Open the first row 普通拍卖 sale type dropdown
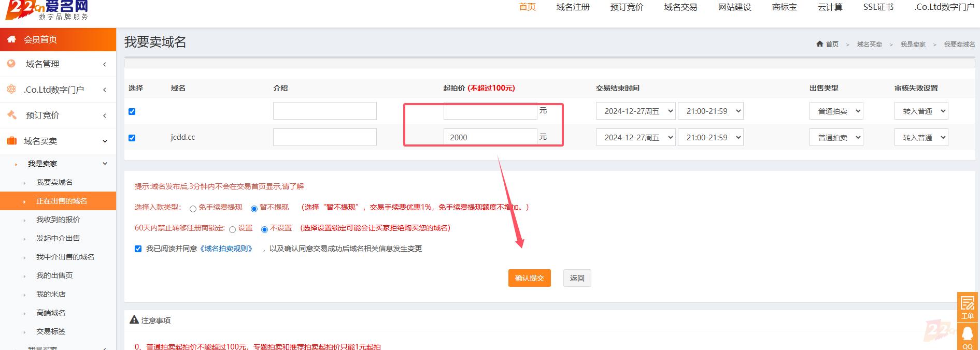The image size is (980, 350). (x=836, y=111)
